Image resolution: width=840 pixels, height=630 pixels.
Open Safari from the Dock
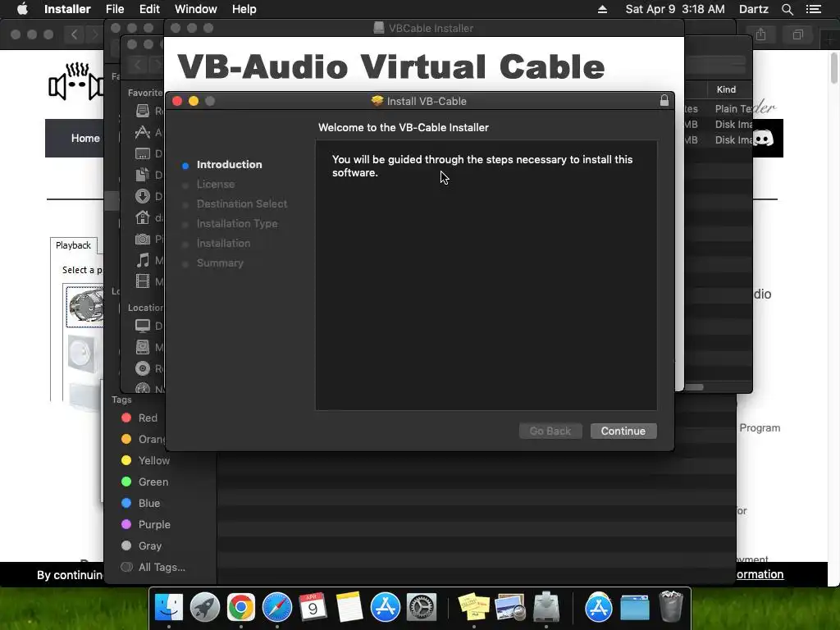coord(277,608)
